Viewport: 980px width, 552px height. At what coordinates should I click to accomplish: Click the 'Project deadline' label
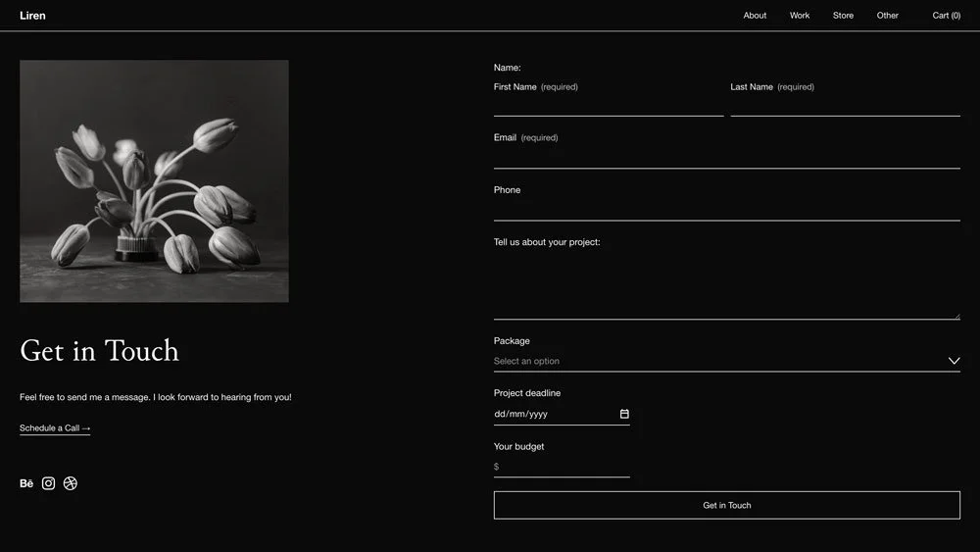[x=527, y=392]
